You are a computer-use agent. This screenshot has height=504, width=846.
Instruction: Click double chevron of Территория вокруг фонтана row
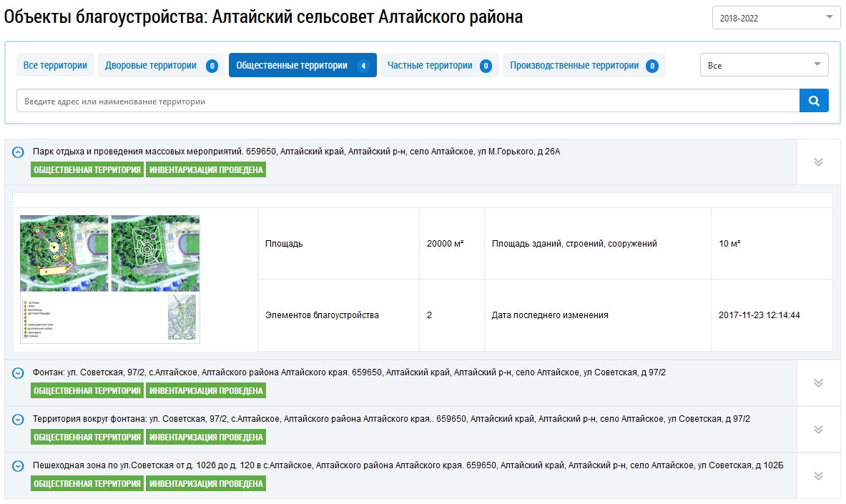pos(819,430)
